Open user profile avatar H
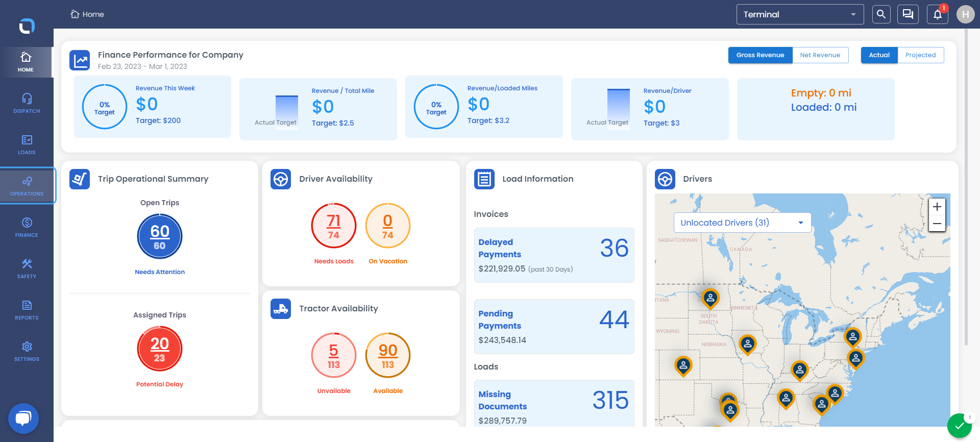Screen dimensions: 980x442 (x=965, y=14)
